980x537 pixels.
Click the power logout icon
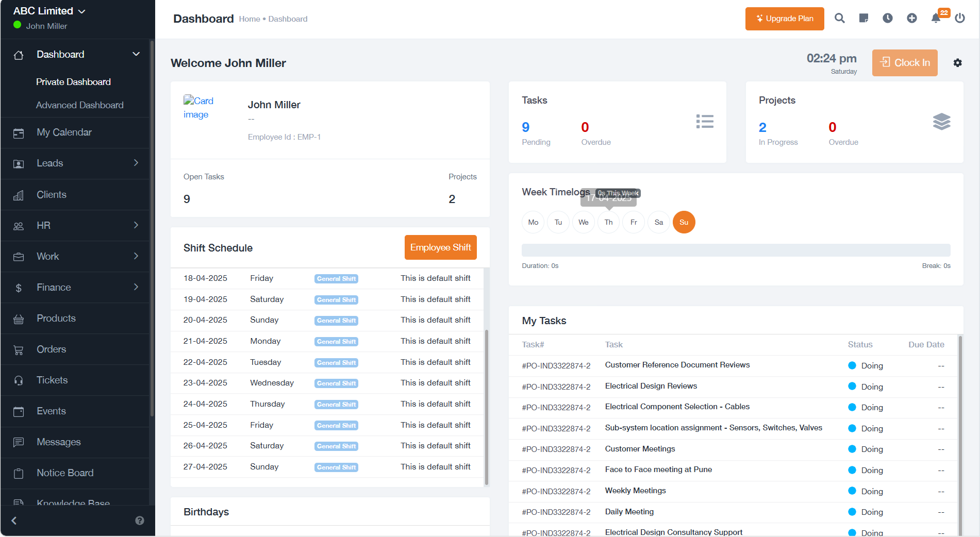pos(959,19)
